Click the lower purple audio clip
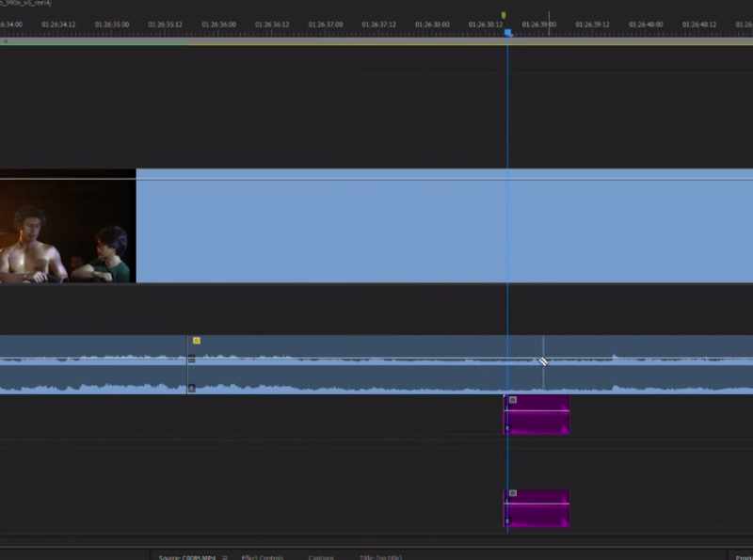The width and height of the screenshot is (753, 560). coord(537,508)
